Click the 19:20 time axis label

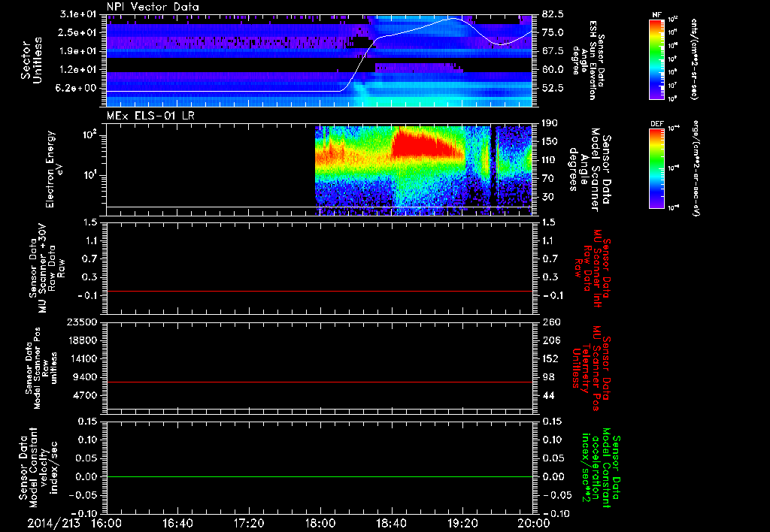(x=462, y=523)
